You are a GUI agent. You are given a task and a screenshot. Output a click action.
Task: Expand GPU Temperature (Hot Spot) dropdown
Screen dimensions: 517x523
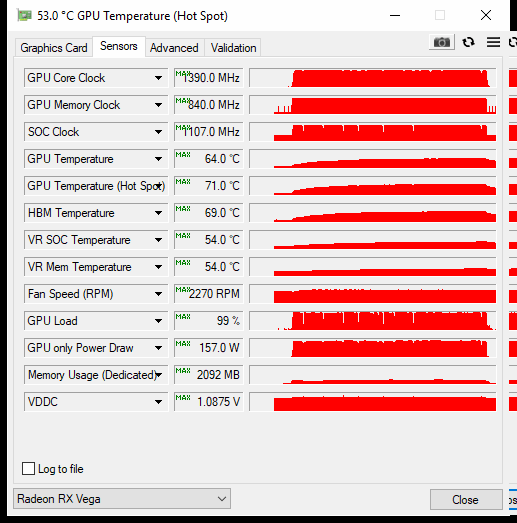click(159, 186)
